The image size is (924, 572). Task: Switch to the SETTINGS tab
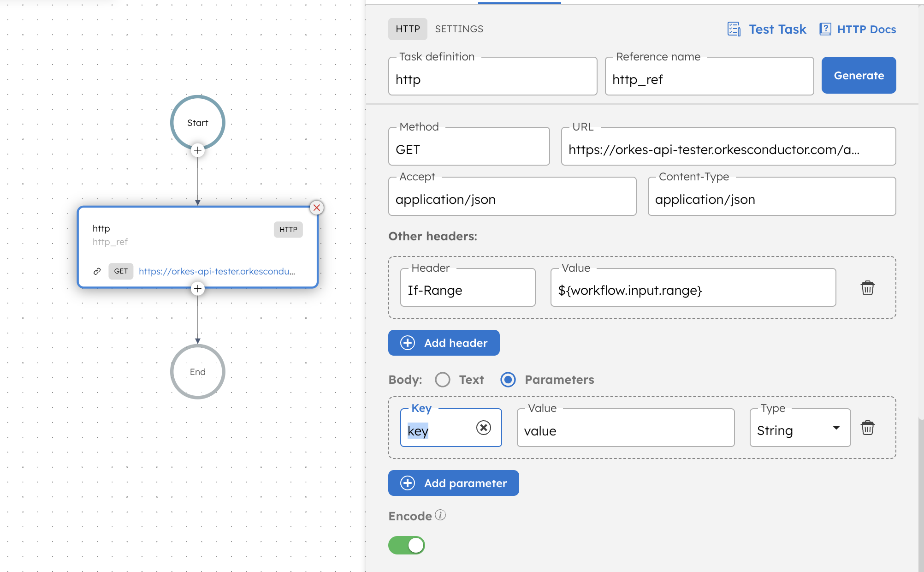pyautogui.click(x=459, y=29)
